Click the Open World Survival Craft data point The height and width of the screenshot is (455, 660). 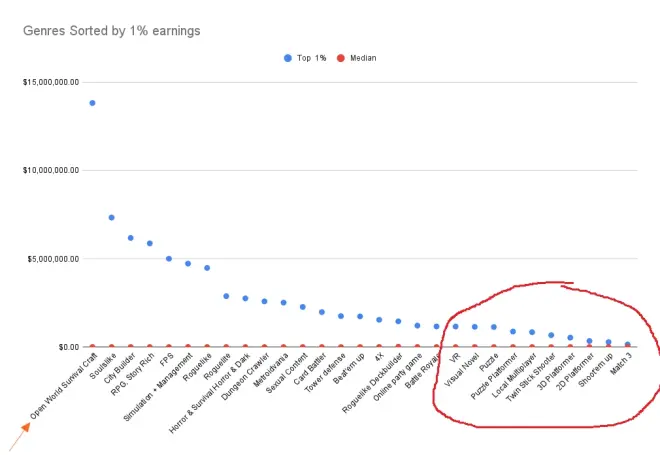pyautogui.click(x=92, y=103)
